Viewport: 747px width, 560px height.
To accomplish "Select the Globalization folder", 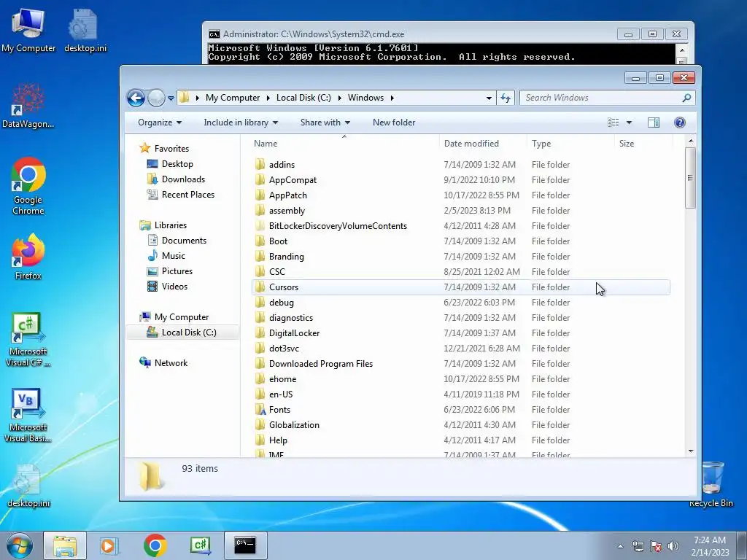I will click(294, 425).
